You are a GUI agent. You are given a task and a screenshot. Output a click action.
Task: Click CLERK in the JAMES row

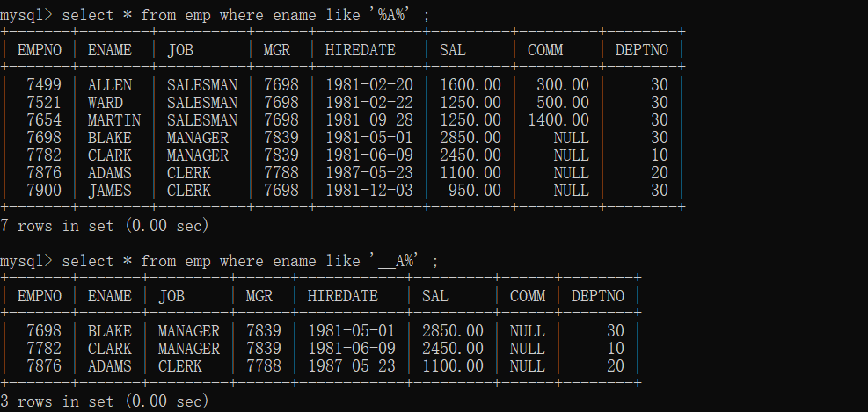[189, 191]
